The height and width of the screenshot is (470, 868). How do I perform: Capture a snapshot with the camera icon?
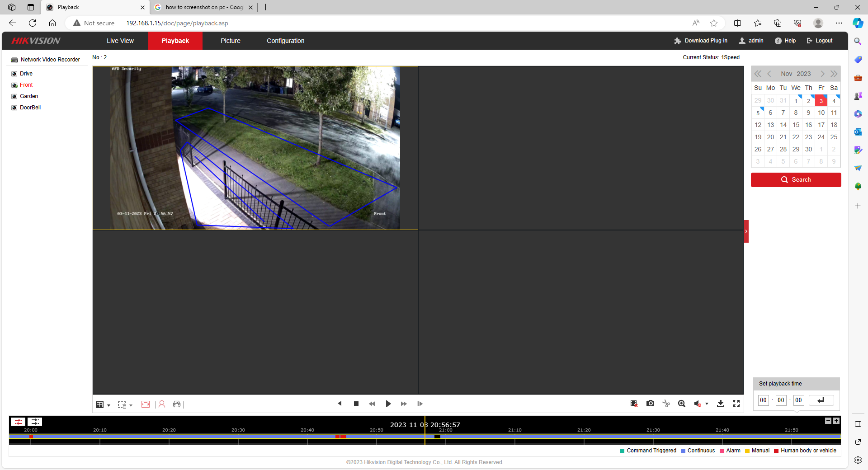650,404
